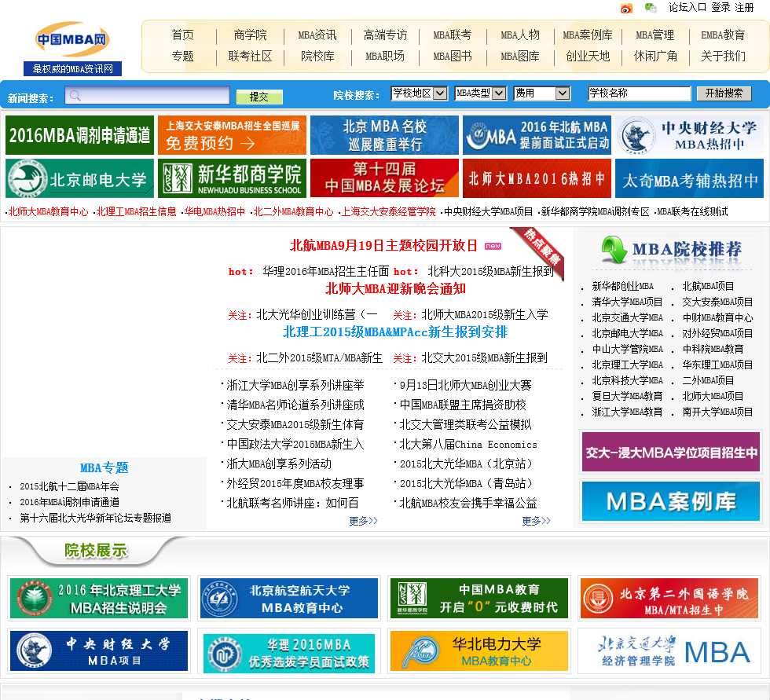Screen dimensions: 770x700
Task: Open the WeChat icon link
Action: coord(651,7)
